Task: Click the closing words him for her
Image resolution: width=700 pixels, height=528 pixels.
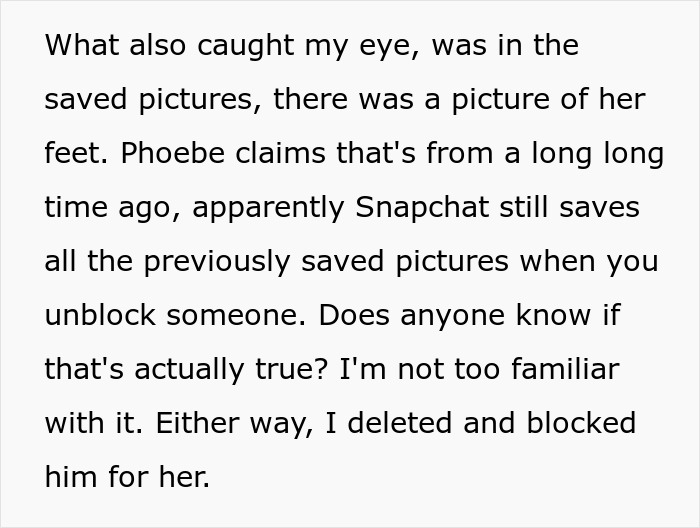Action: tap(127, 476)
